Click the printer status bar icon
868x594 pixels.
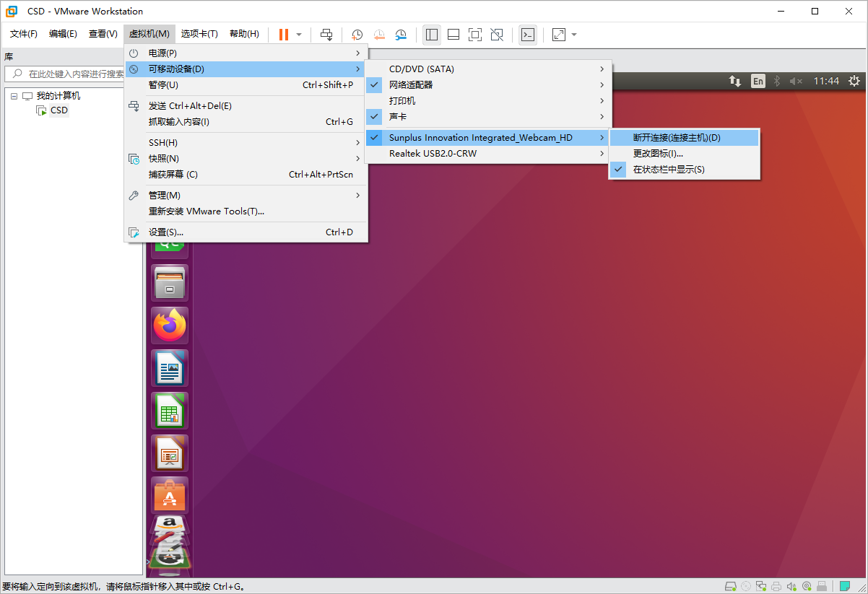(x=776, y=586)
